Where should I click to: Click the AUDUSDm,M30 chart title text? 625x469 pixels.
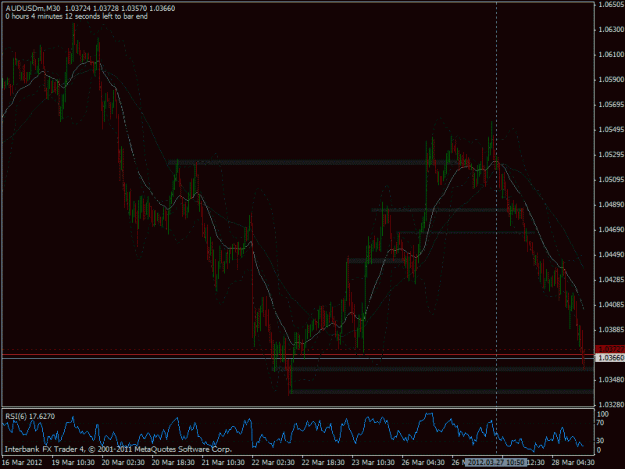pyautogui.click(x=33, y=8)
